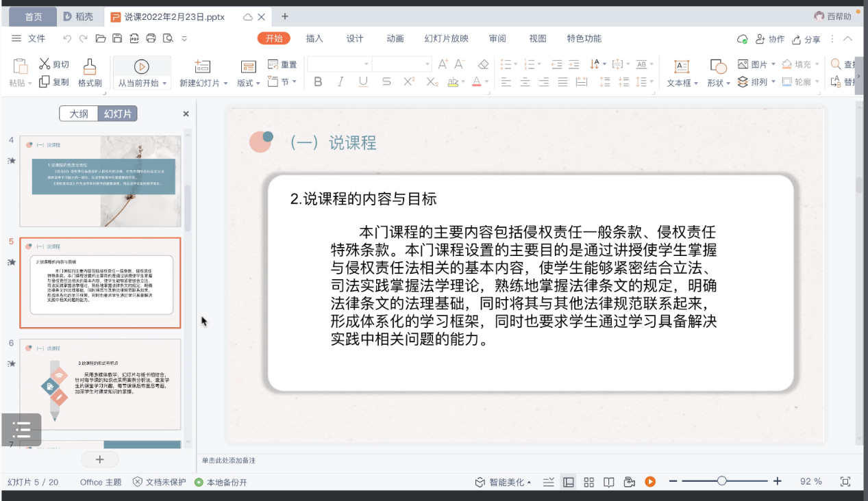Start slideshow with orange play button in status bar
Image resolution: width=868 pixels, height=501 pixels.
tap(650, 482)
